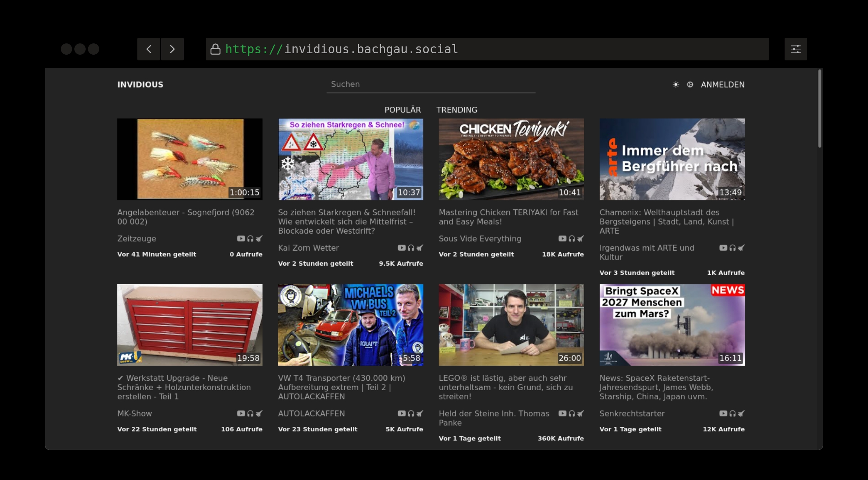YouTube icon beside Irgendwas mit ARTE und Kultur
The image size is (868, 480).
(x=723, y=248)
